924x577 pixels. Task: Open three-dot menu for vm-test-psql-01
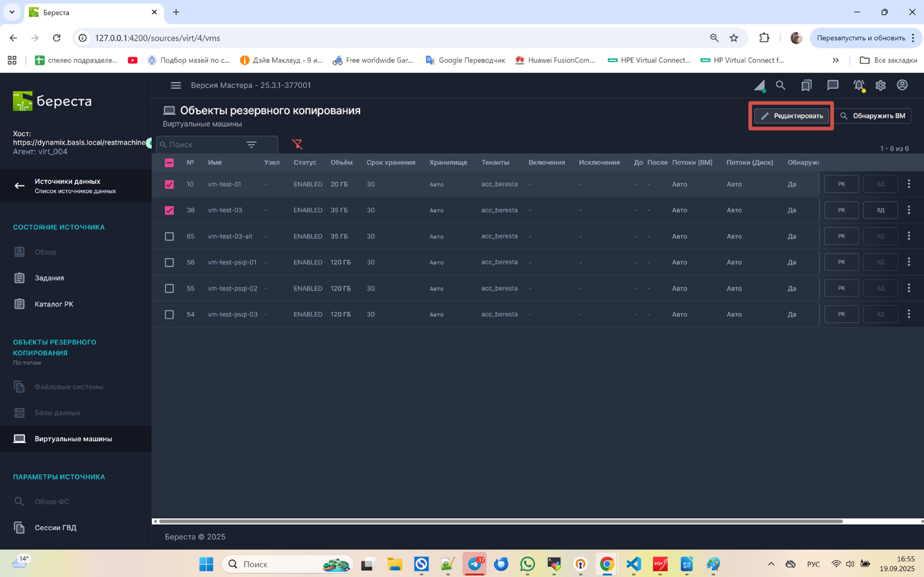(909, 262)
